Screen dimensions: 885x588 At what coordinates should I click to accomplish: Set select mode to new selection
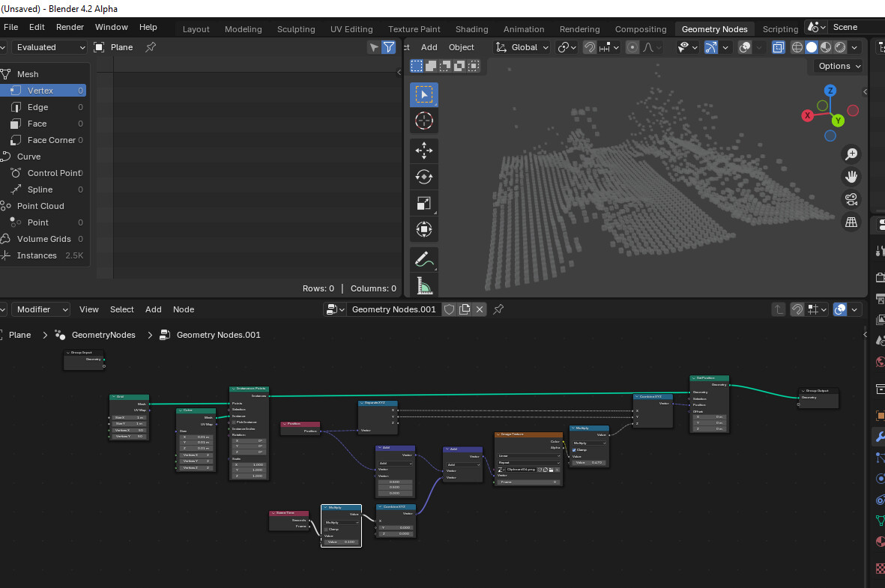[x=417, y=66]
